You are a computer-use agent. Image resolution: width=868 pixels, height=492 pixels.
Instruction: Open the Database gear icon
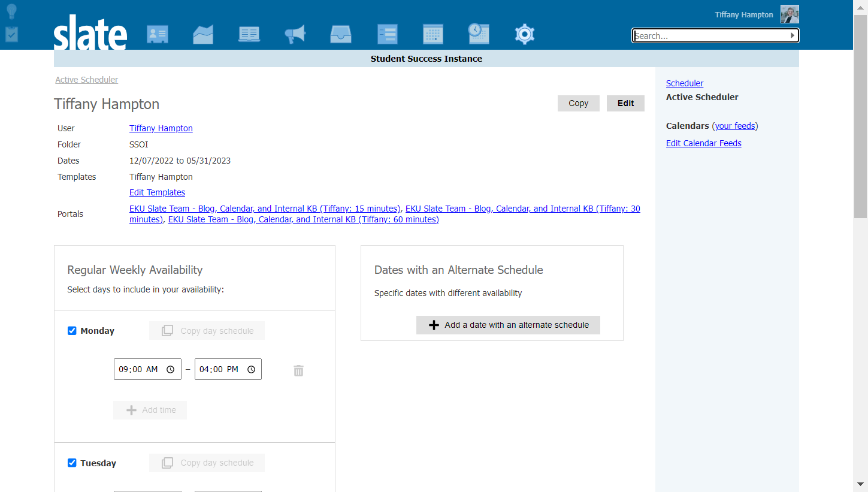[x=525, y=34]
